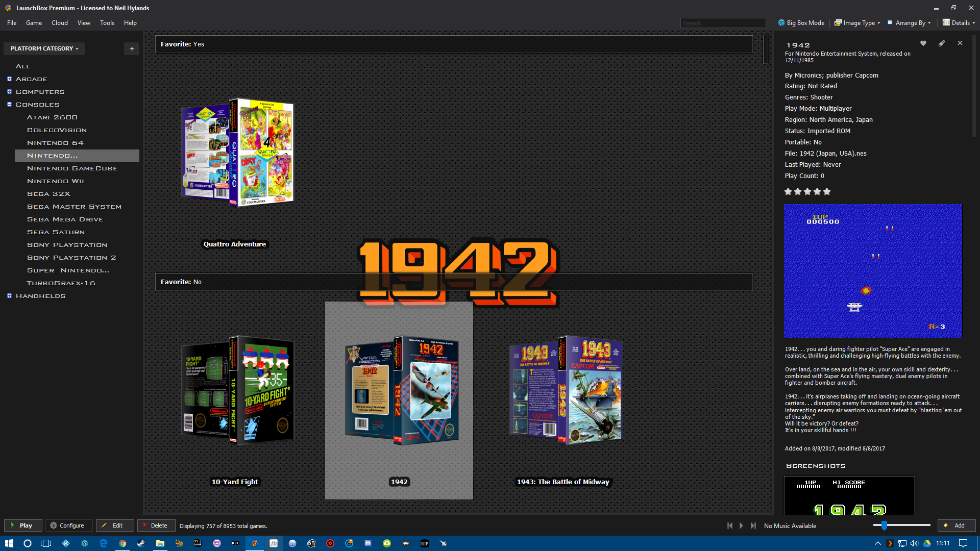Collapse the Consoles category
The width and height of the screenshot is (980, 551).
point(9,105)
